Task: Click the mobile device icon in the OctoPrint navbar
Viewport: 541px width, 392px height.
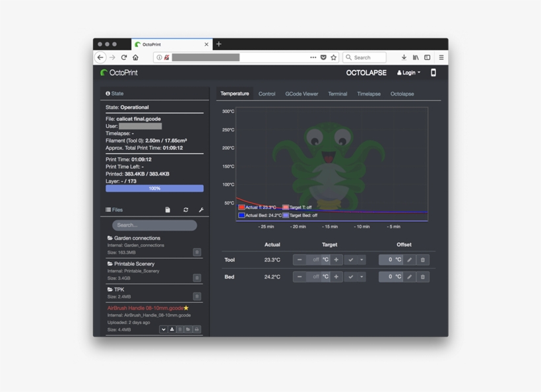Action: tap(433, 73)
